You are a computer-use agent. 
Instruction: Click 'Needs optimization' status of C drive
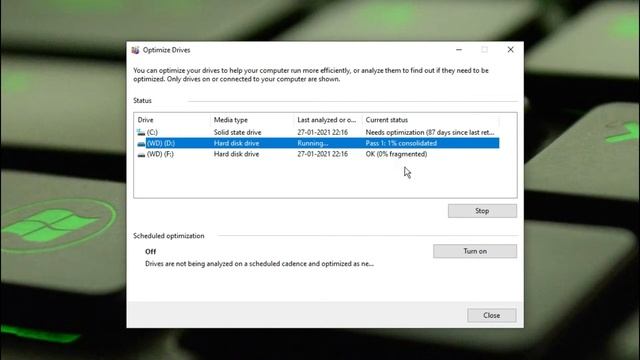[x=430, y=132]
